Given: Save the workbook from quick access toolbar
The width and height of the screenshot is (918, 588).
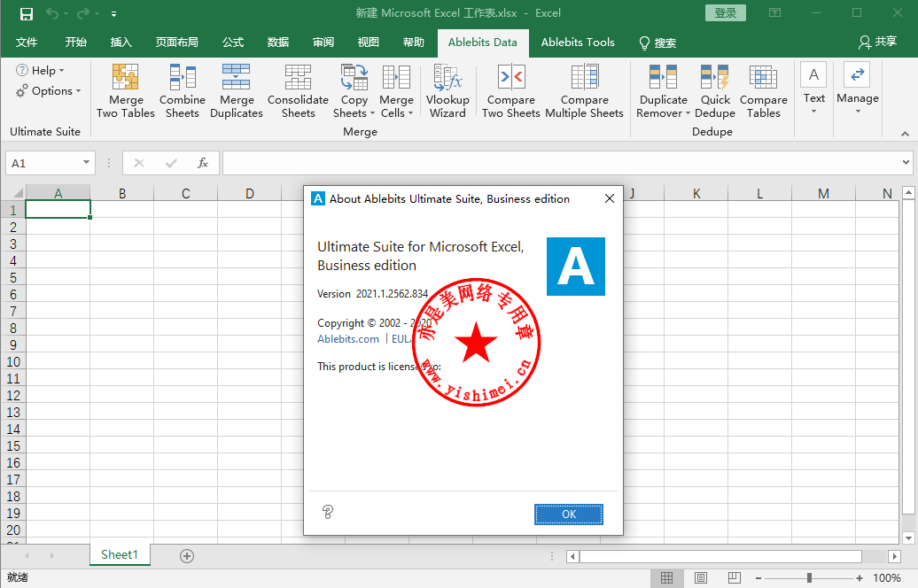Looking at the screenshot, I should pyautogui.click(x=27, y=13).
